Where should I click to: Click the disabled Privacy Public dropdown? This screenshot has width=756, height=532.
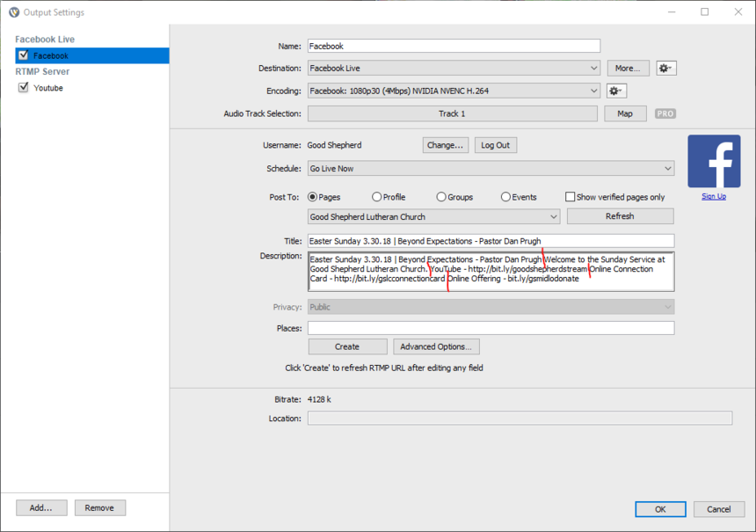click(491, 307)
